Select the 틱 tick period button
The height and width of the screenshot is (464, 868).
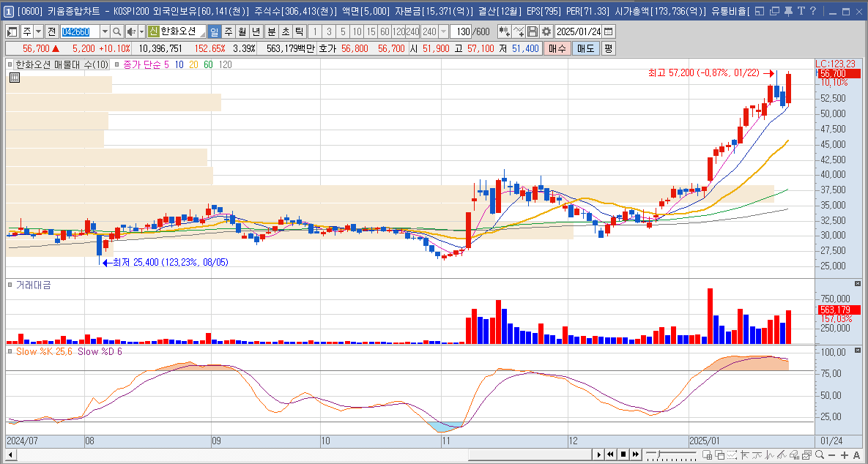pyautogui.click(x=299, y=31)
